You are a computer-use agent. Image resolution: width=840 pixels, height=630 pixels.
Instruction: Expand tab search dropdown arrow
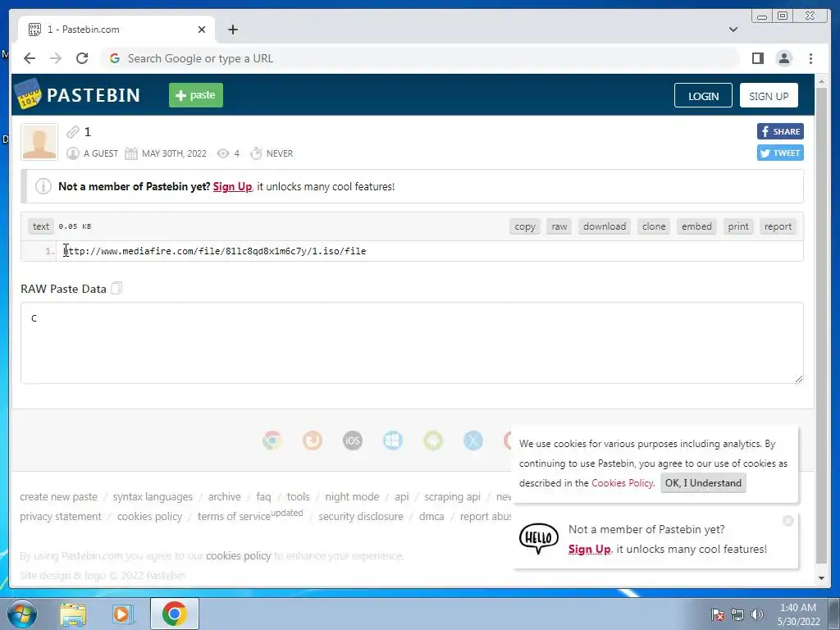[733, 30]
